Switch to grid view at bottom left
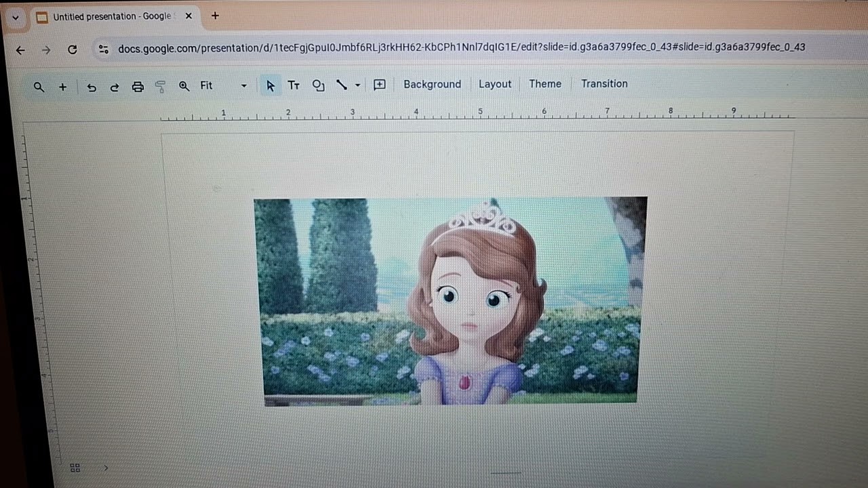Image resolution: width=868 pixels, height=488 pixels. pos(75,468)
